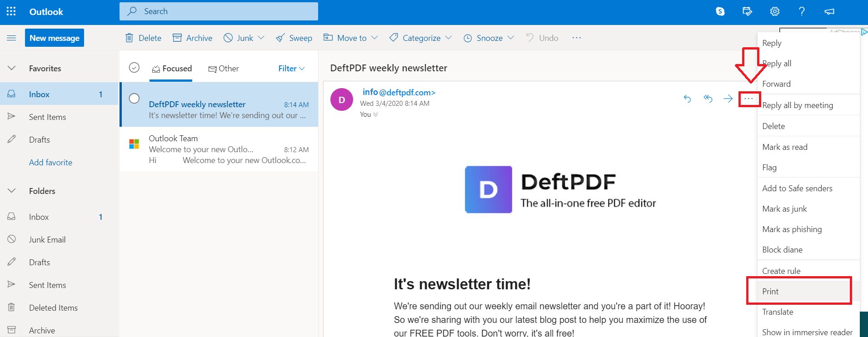Select Show in immersive reader

[808, 332]
